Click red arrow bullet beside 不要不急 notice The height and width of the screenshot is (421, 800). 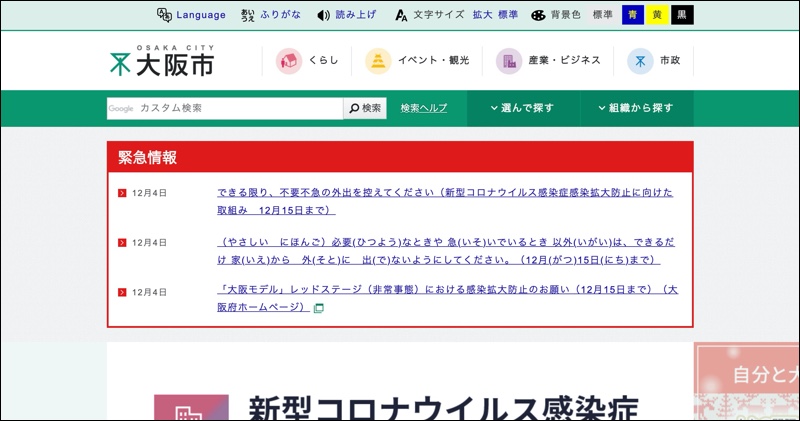(x=122, y=193)
